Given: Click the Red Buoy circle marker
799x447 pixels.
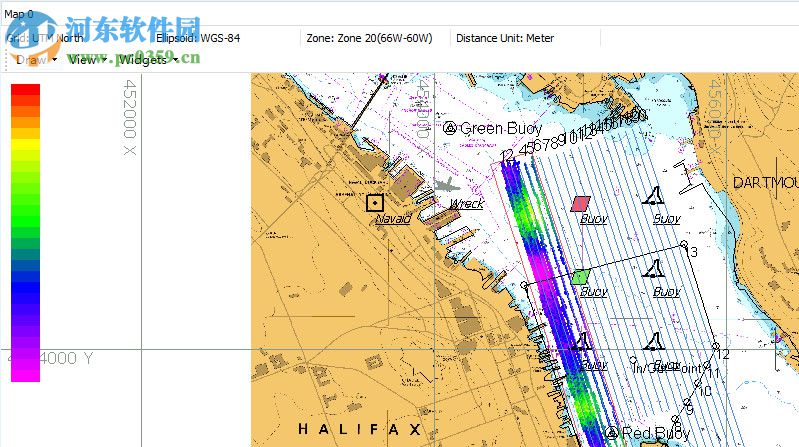Looking at the screenshot, I should pyautogui.click(x=611, y=433).
